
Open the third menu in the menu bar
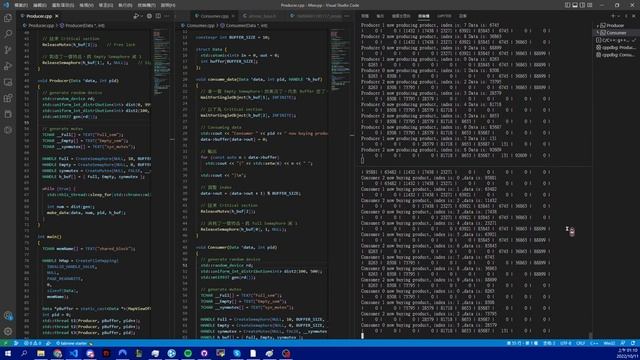click(x=62, y=5)
